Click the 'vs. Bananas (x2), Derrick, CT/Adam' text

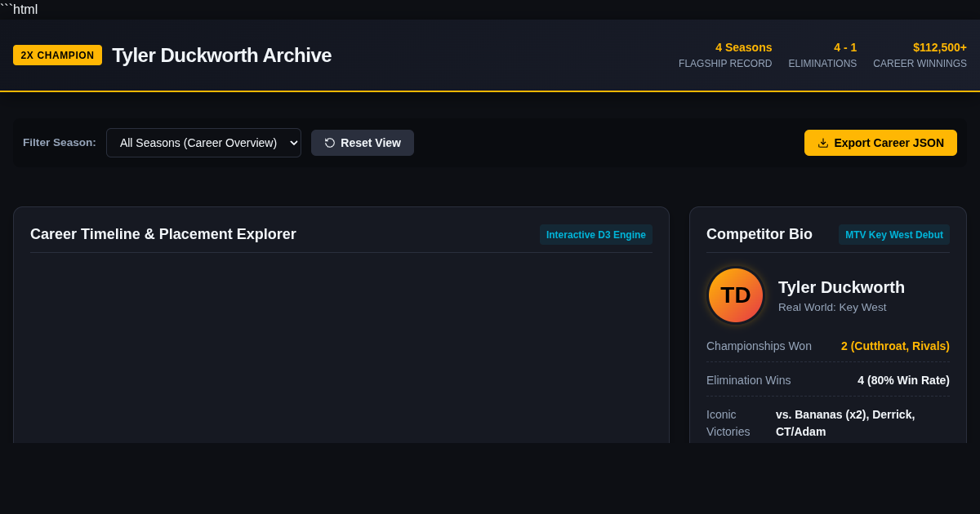[x=845, y=423]
